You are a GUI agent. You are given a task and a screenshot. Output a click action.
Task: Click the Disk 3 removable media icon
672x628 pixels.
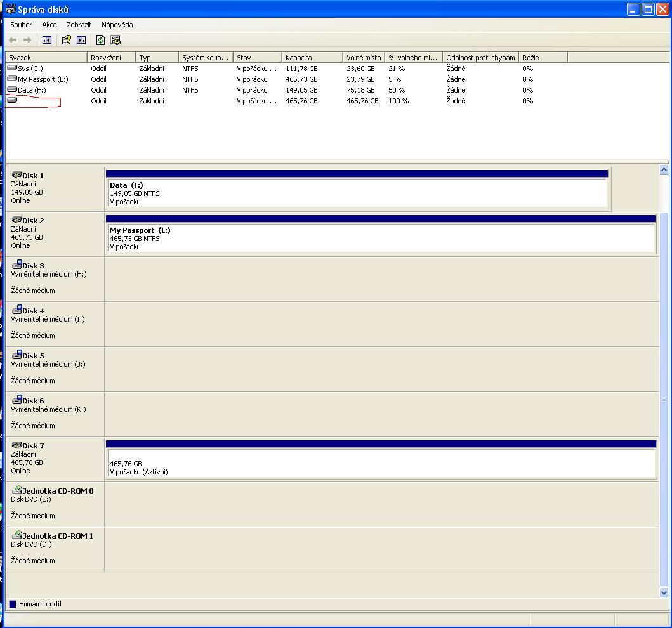(x=17, y=265)
